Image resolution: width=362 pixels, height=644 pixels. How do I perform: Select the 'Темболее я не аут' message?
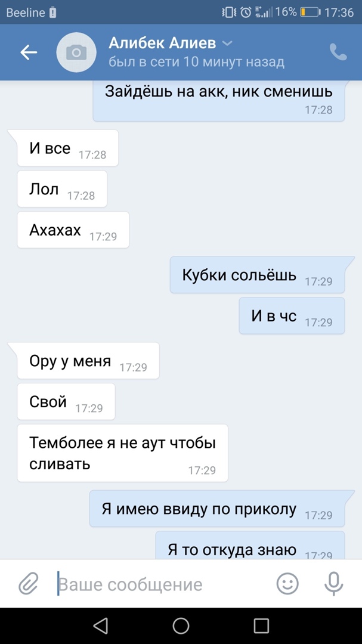point(122,453)
